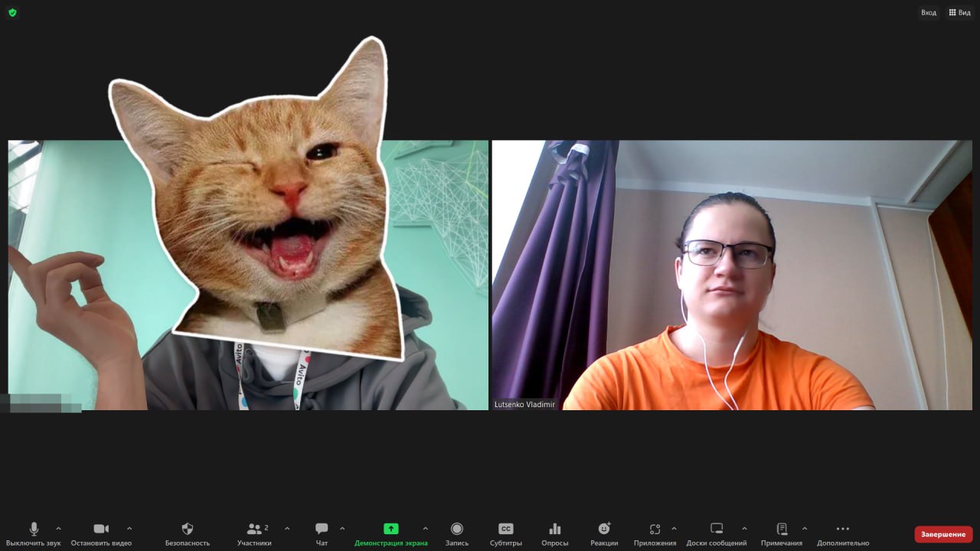Open the Polls (Опросы) icon
Screen dimensions: 980x551
click(x=554, y=529)
